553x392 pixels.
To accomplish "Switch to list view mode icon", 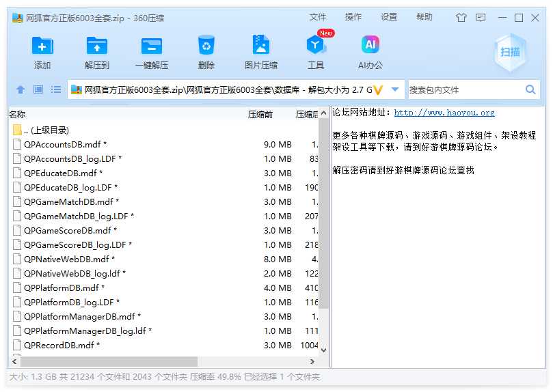I will [x=56, y=89].
